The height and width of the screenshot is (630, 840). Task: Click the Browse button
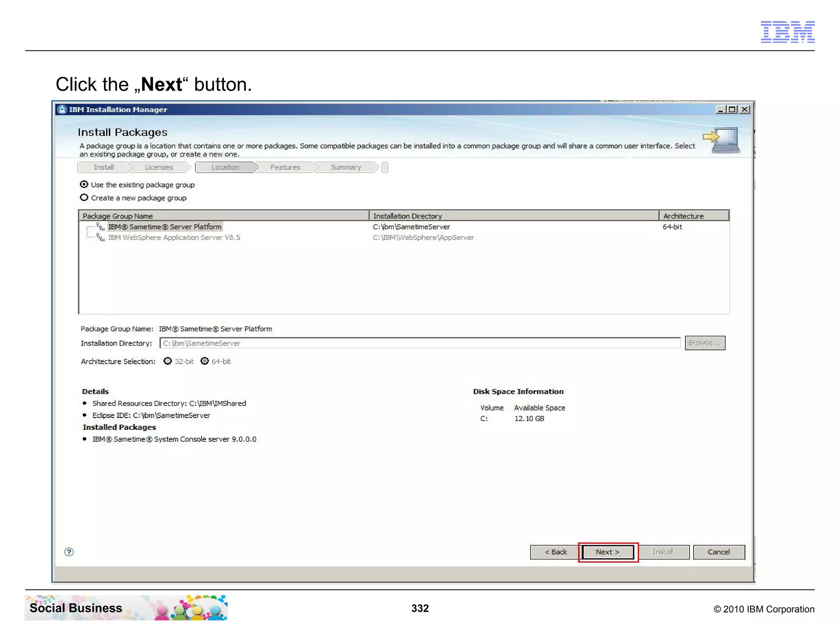705,343
